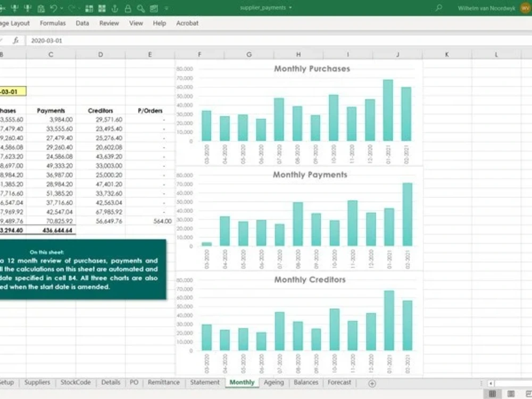Viewport: 532px width, 399px height.
Task: Select payments cell 70,825.92
Action: click(x=51, y=221)
